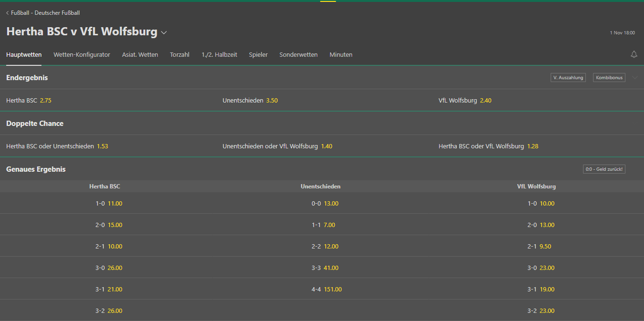Click the VfL Wolfsburg column header
This screenshot has height=321, width=644.
[536, 186]
